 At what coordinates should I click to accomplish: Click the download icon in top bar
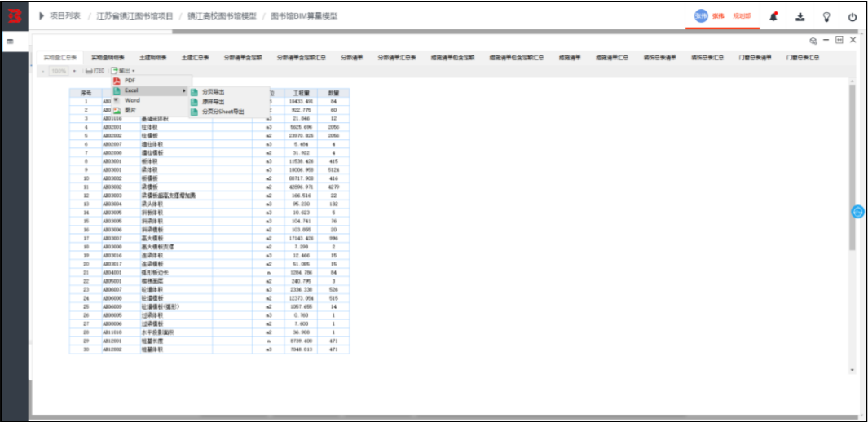(x=800, y=16)
